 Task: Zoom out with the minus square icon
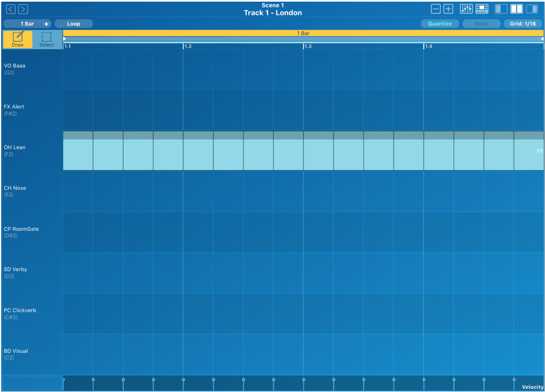tap(435, 9)
